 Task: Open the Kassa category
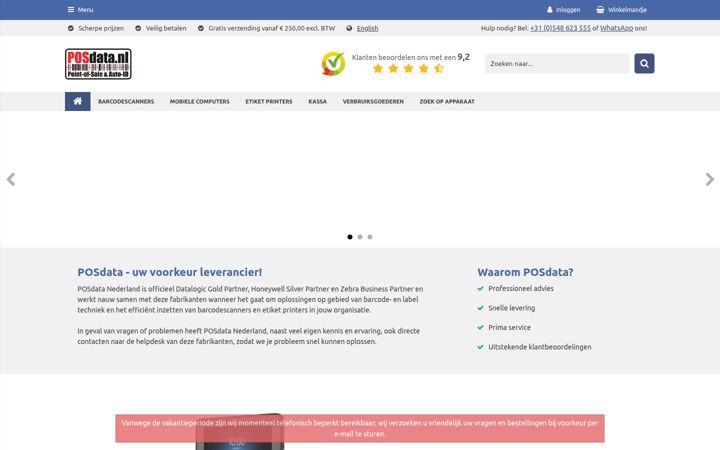[x=317, y=101]
